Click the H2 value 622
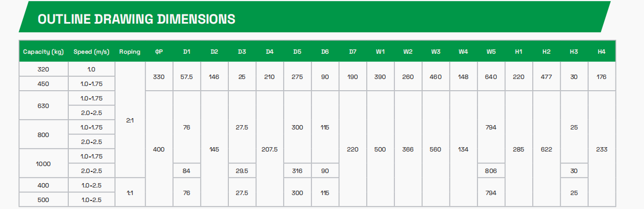This screenshot has width=644, height=209. pyautogui.click(x=546, y=149)
